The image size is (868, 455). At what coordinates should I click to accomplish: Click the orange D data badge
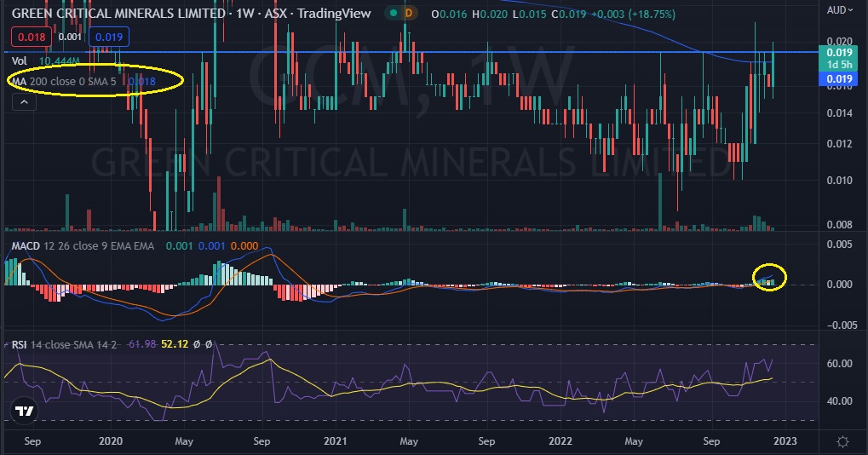[409, 14]
